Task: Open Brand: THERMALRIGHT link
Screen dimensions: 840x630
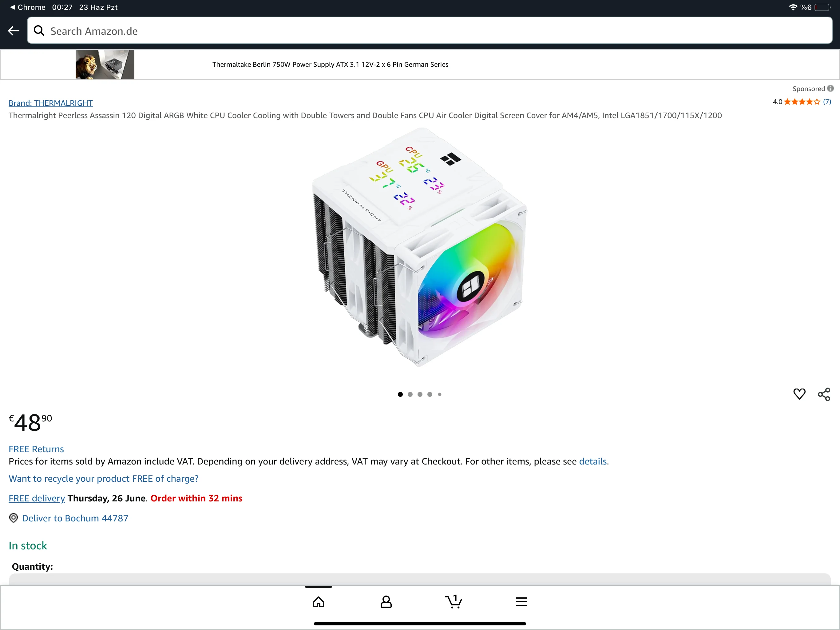Action: pos(50,103)
